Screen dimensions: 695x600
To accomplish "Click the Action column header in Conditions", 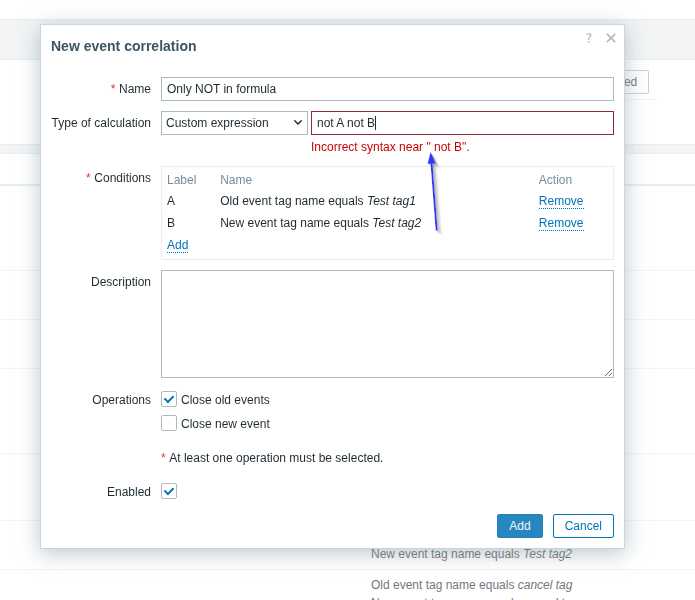I will (555, 180).
